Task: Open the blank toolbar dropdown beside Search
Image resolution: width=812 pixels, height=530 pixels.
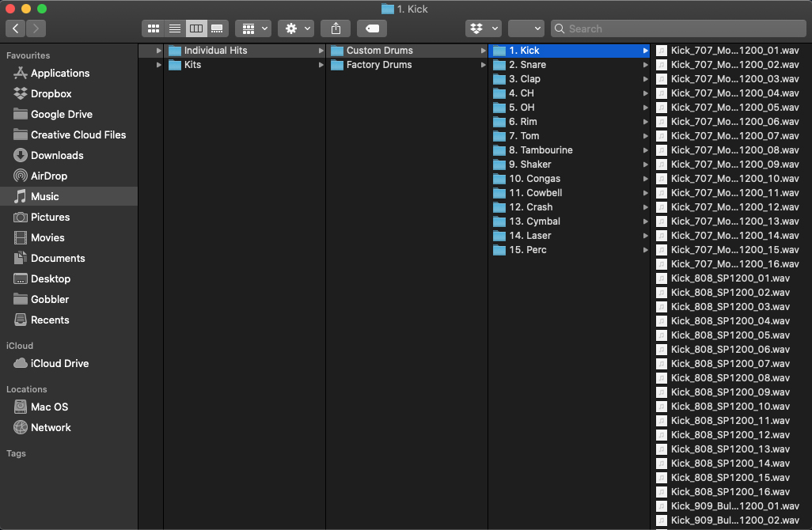Action: pyautogui.click(x=526, y=28)
